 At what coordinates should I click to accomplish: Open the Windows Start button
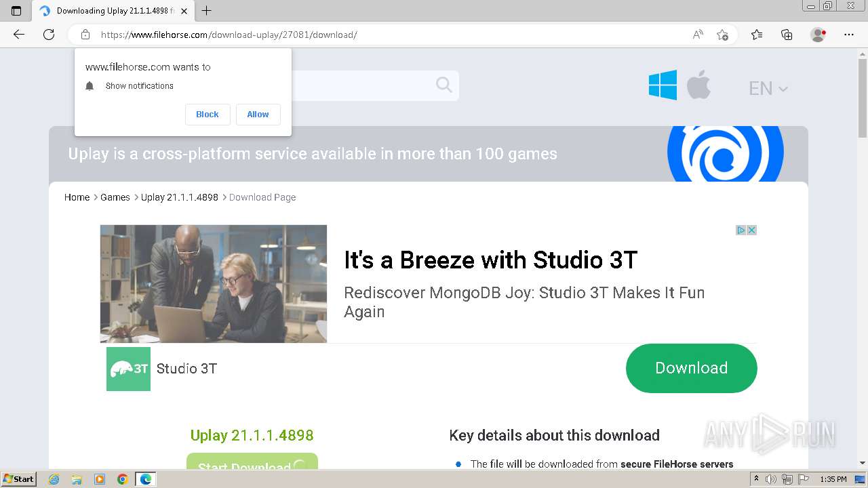tap(18, 479)
